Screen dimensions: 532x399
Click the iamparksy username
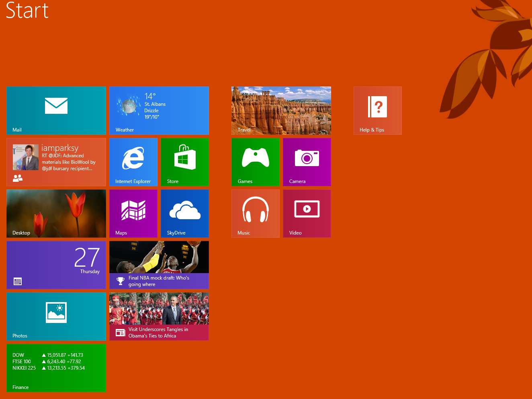pos(60,148)
